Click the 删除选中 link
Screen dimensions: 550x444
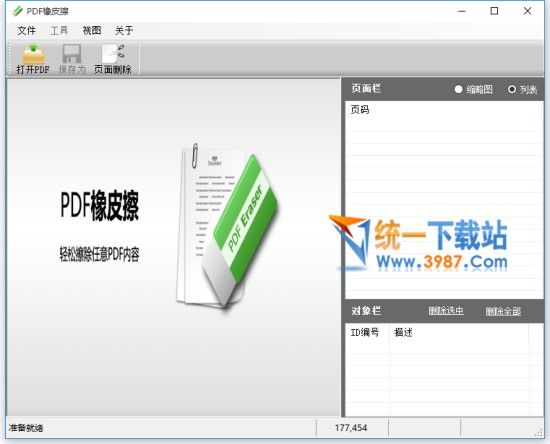pos(446,311)
